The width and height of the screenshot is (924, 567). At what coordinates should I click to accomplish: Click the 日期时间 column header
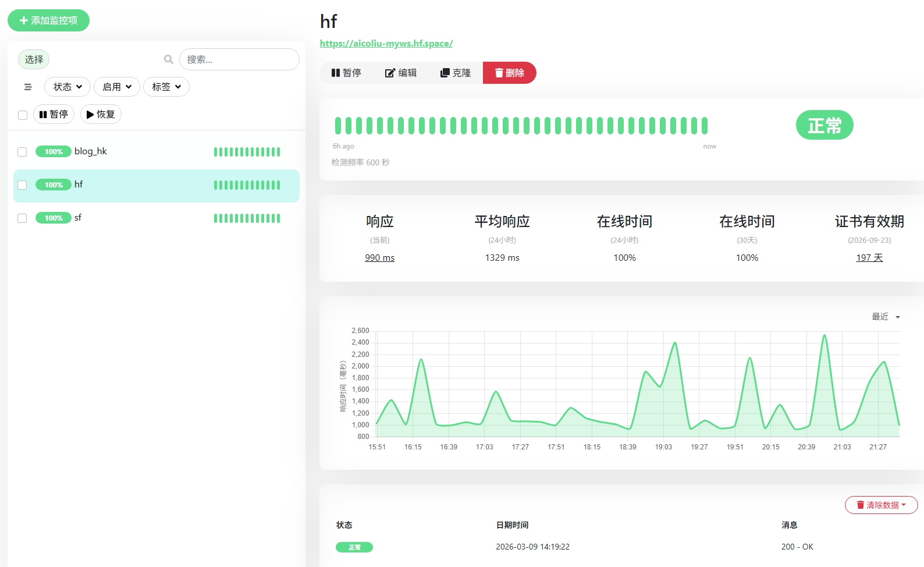click(512, 525)
